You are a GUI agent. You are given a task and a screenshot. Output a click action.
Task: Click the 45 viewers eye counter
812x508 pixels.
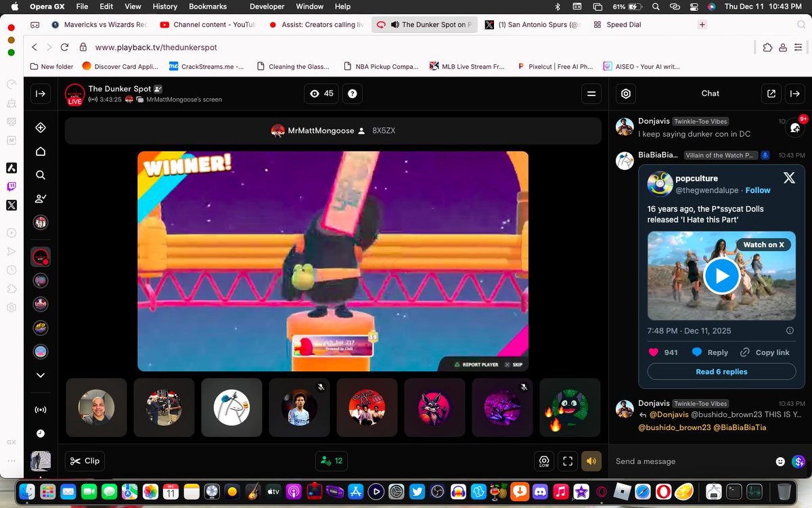(321, 93)
